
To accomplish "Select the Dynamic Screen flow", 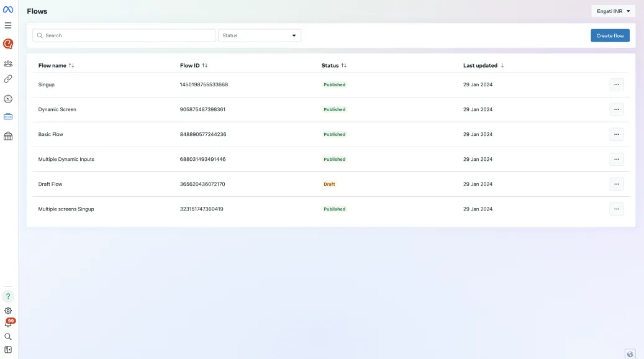I will 57,109.
